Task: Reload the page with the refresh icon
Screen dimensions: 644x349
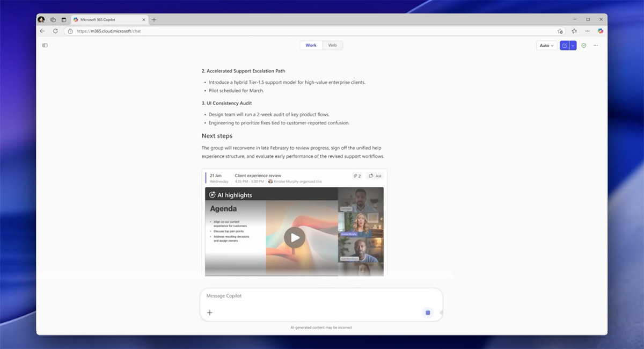Action: click(x=55, y=31)
